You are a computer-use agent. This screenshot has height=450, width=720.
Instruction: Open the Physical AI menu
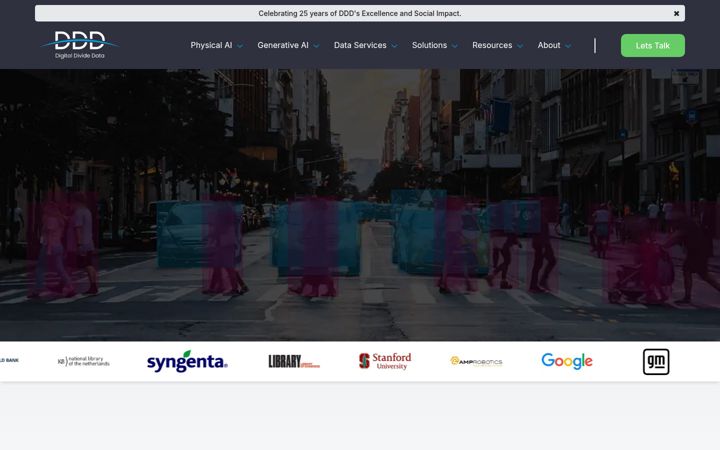tap(211, 45)
